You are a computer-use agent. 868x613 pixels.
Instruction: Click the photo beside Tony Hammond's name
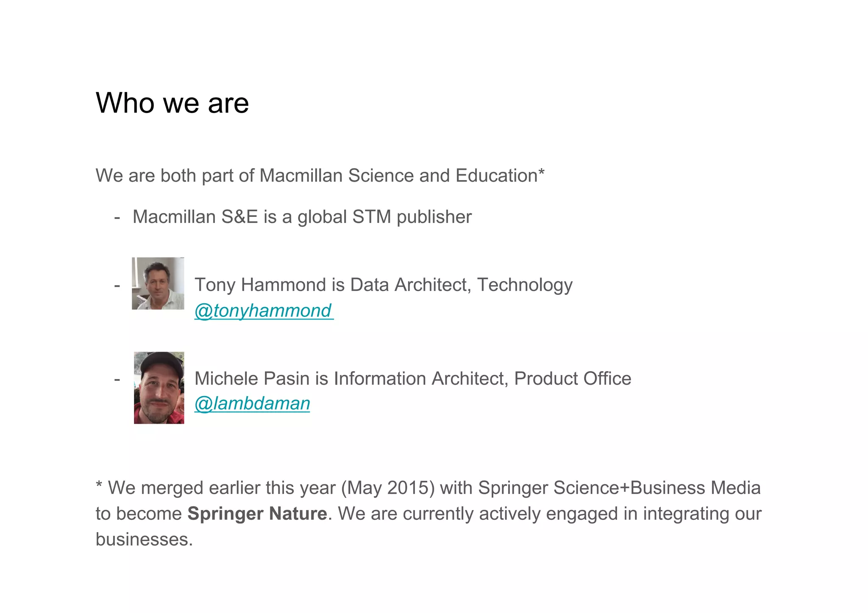tap(158, 283)
